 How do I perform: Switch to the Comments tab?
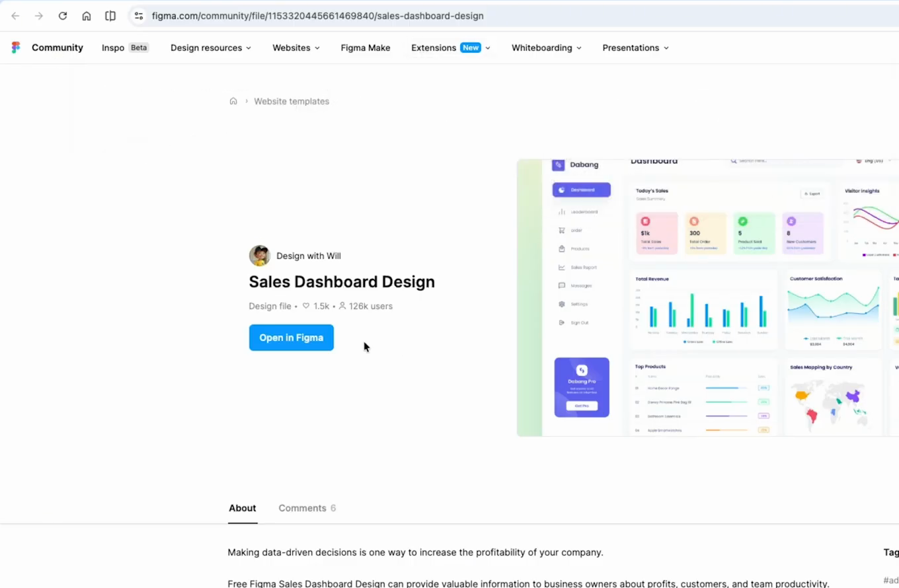tap(307, 508)
